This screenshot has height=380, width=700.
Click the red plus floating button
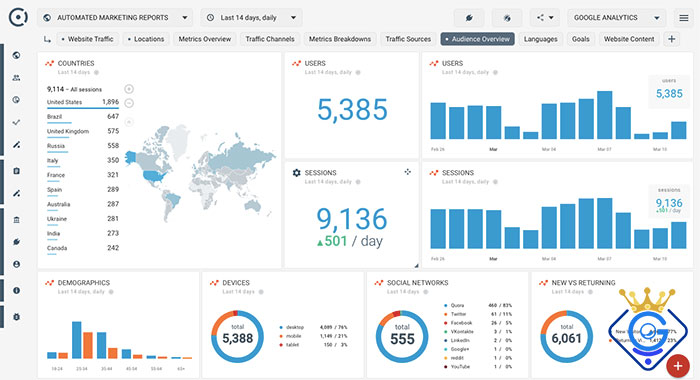[678, 366]
